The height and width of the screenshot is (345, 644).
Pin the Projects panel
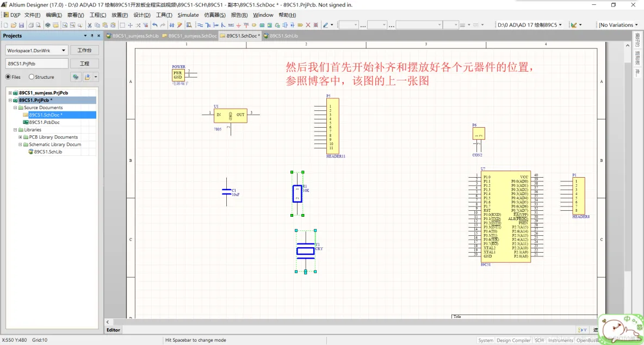[92, 36]
